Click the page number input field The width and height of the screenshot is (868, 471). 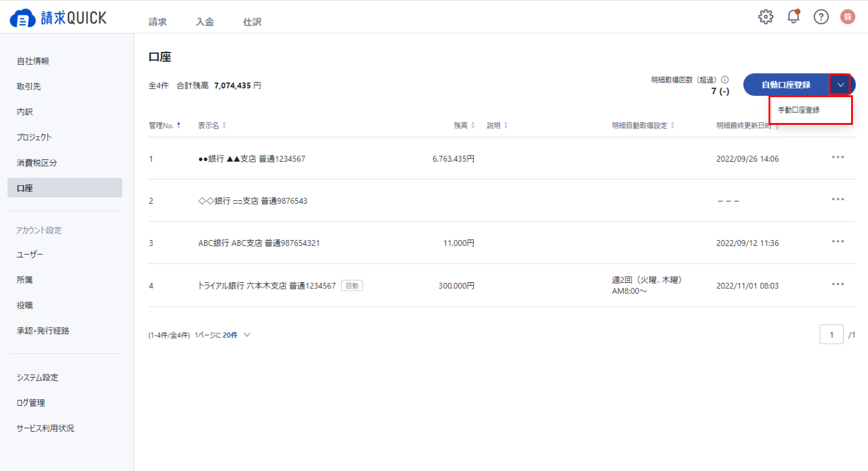pos(831,335)
